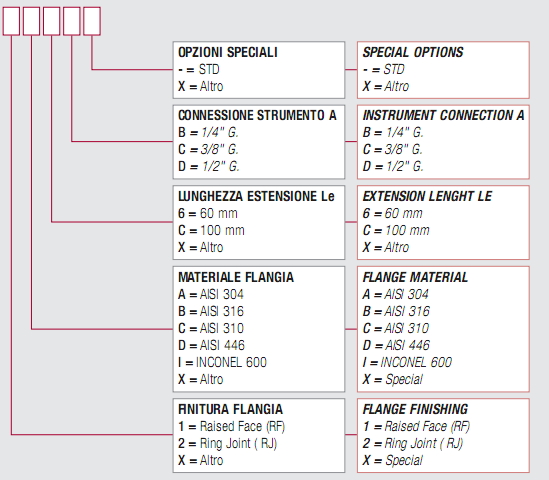Click the LUNGHEZZA ESTENSIONE Le heading
The height and width of the screenshot is (480, 549).
256,196
